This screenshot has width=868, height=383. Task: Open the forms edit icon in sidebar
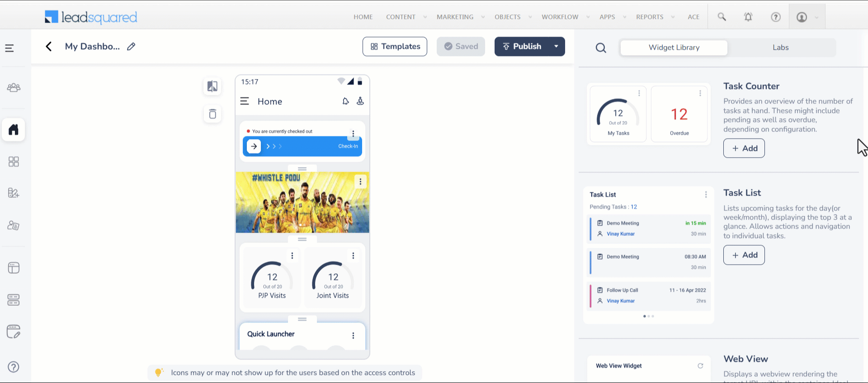(x=14, y=193)
